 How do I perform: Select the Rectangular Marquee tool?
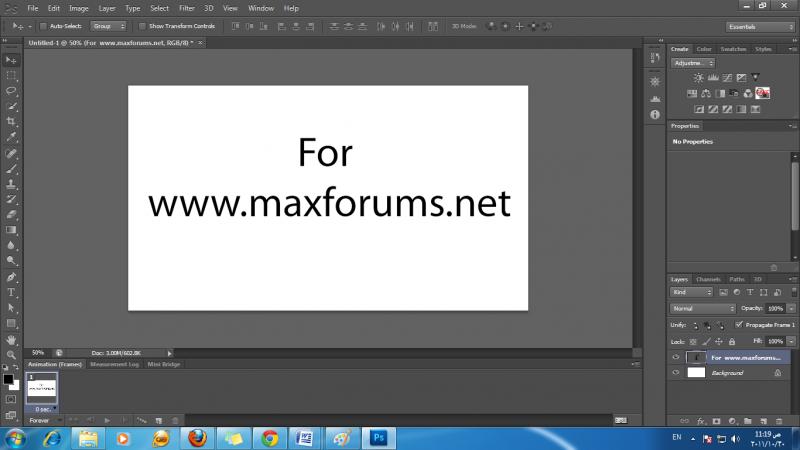11,76
